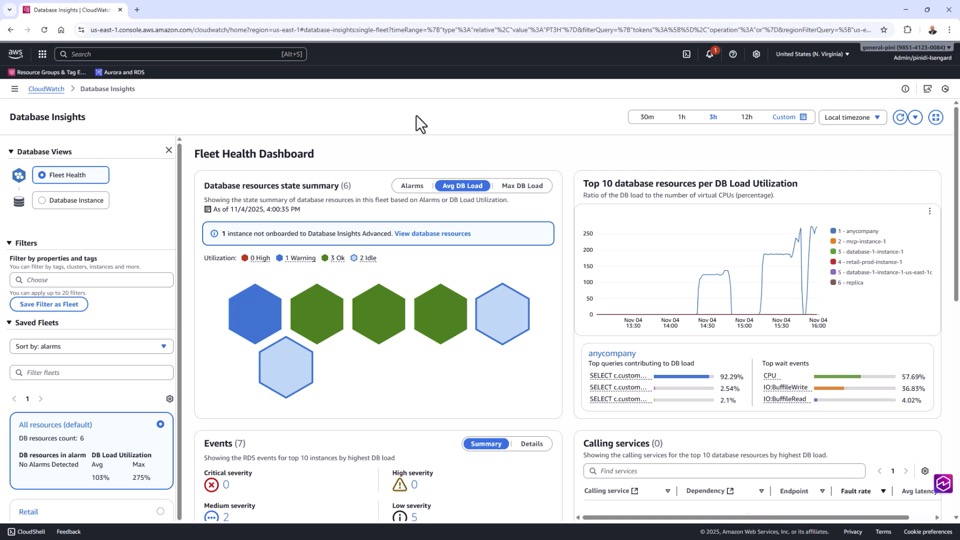This screenshot has width=960, height=540.
Task: Show Events Summary view
Action: pos(486,444)
